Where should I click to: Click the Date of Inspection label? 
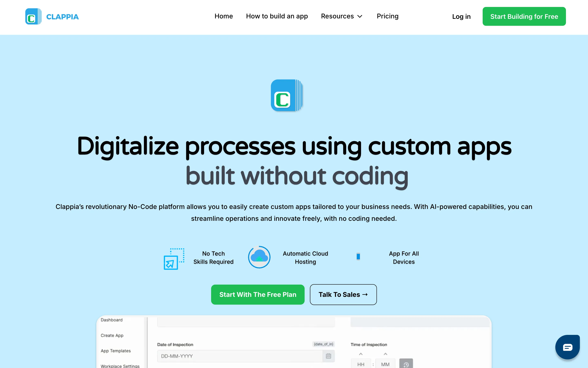tap(175, 344)
